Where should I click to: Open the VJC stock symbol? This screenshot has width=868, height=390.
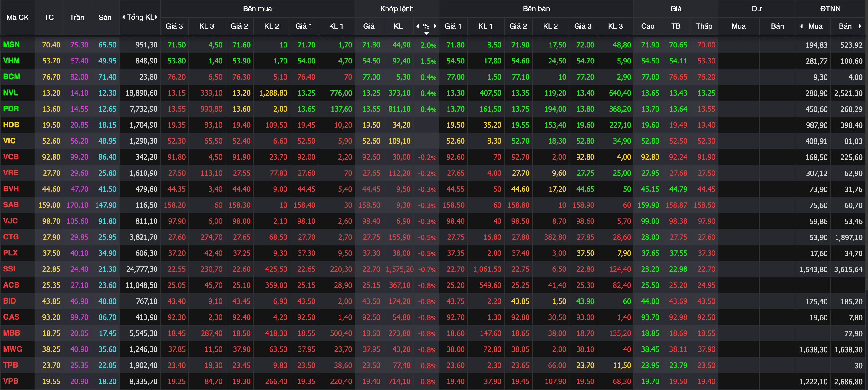click(11, 221)
